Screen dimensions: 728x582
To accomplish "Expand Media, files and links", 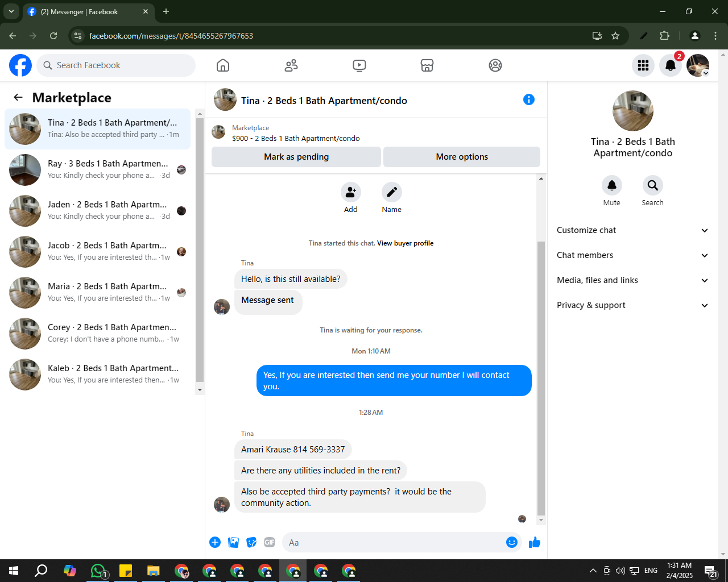I will pyautogui.click(x=632, y=280).
